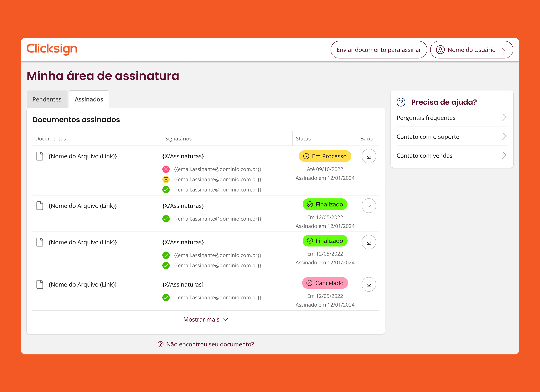The image size is (540, 392).
Task: Click the help question mark icon
Action: click(401, 102)
